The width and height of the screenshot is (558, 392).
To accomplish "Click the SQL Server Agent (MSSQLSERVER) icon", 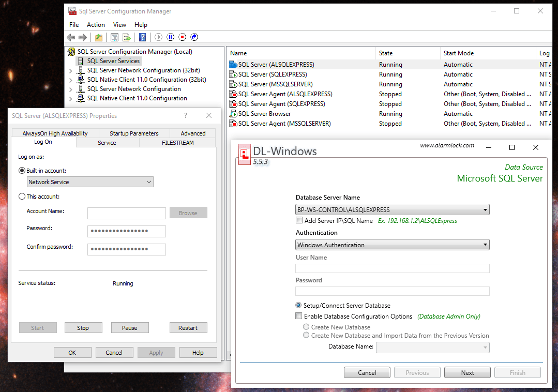I will (233, 124).
